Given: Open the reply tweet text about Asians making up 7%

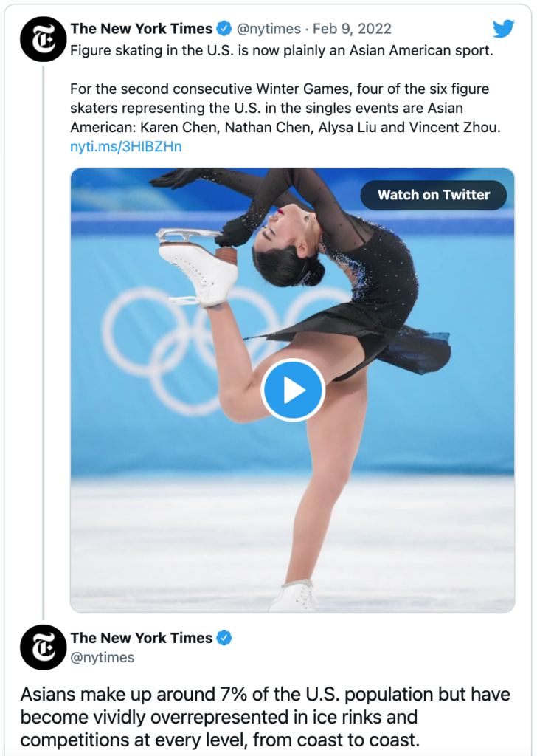Looking at the screenshot, I should pos(264,718).
